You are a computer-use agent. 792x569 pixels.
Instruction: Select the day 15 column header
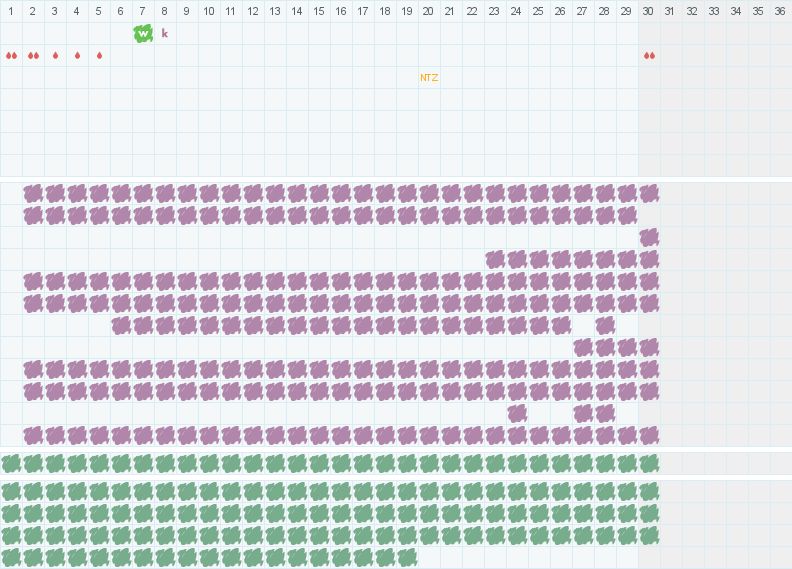(319, 11)
